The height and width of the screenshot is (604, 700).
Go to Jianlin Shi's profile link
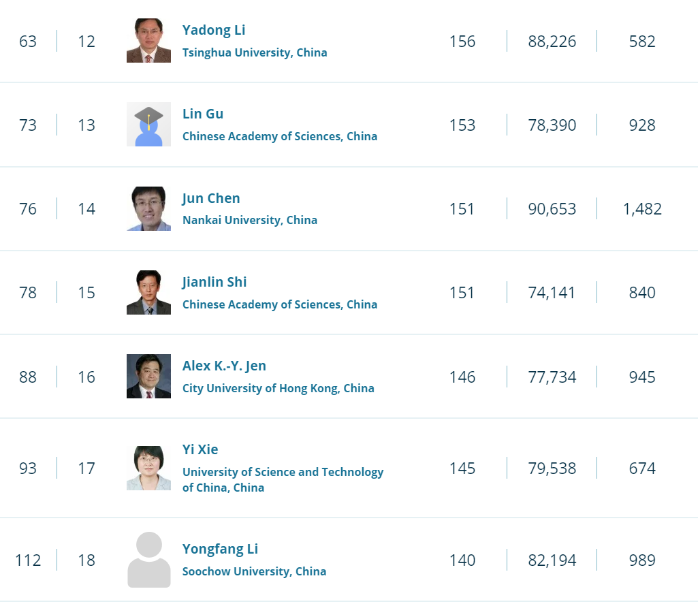point(214,282)
